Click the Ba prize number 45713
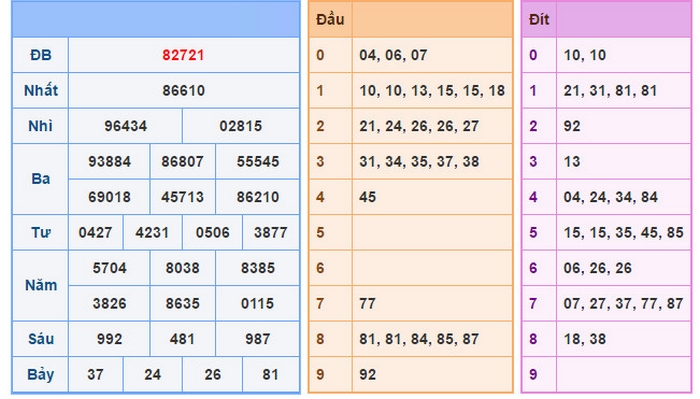 point(183,197)
